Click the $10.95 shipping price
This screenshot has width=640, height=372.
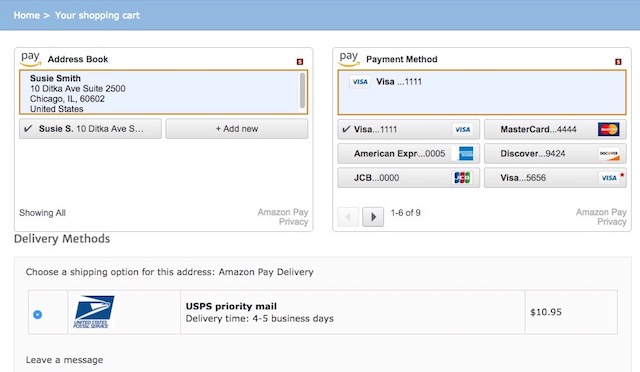tap(546, 312)
